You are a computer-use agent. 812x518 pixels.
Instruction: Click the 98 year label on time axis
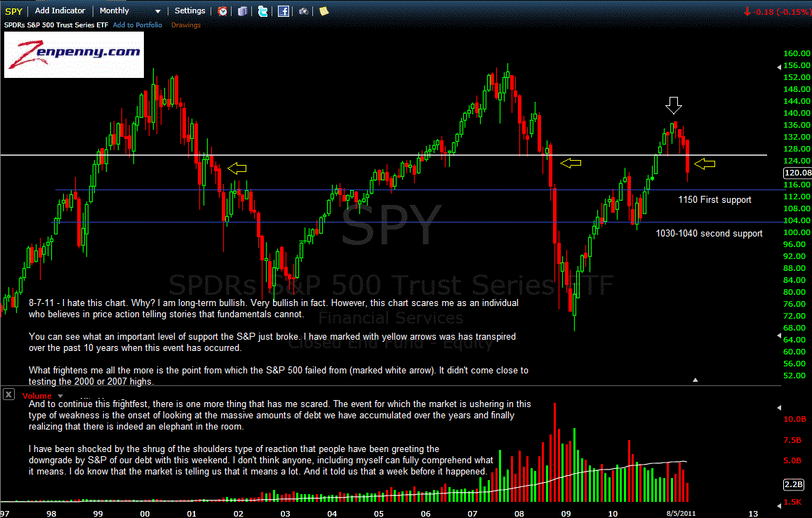pos(51,513)
